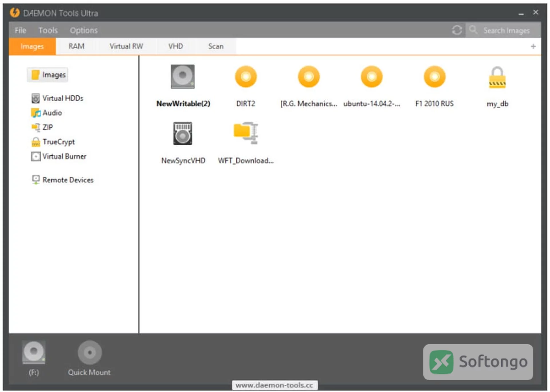Select Virtual Burner in the sidebar
Image resolution: width=550 pixels, height=392 pixels.
pyautogui.click(x=59, y=156)
